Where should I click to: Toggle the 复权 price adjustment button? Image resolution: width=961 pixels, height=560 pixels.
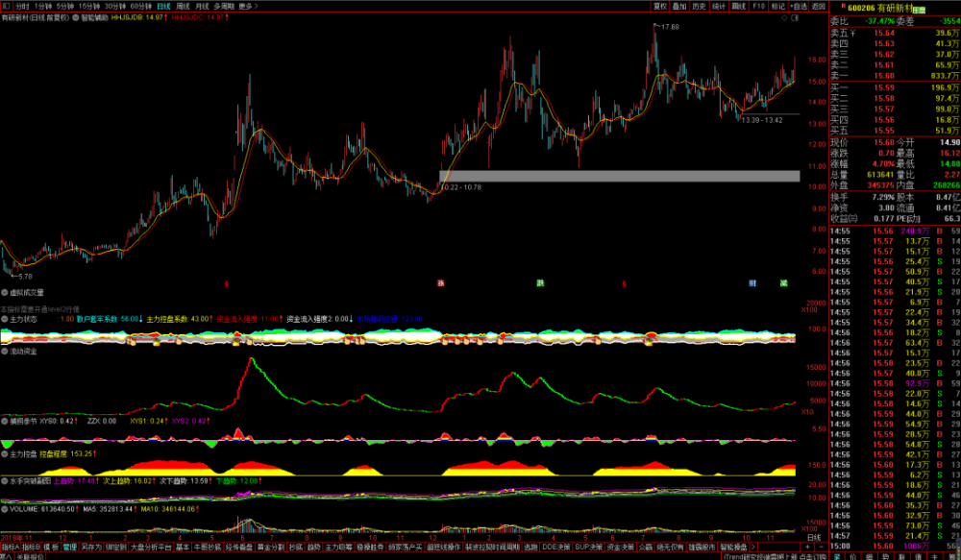(x=659, y=6)
